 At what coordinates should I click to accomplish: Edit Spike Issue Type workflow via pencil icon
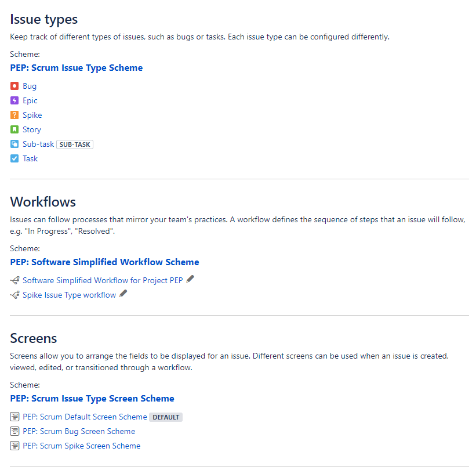pyautogui.click(x=122, y=294)
